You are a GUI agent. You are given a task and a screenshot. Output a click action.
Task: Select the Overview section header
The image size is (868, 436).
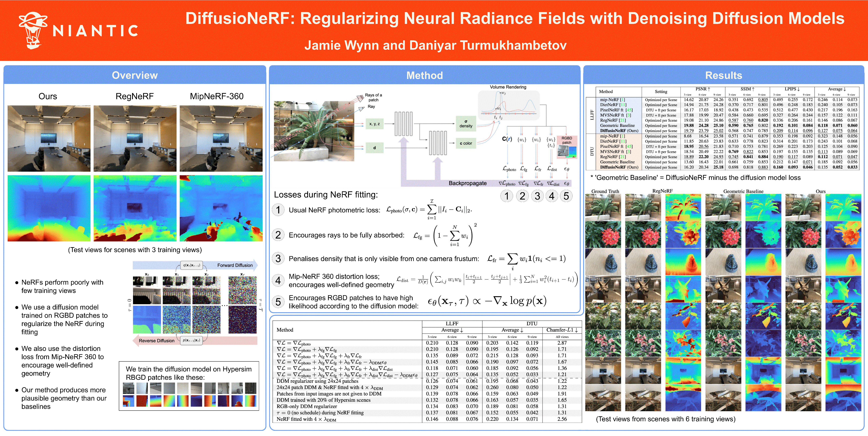[x=134, y=75]
